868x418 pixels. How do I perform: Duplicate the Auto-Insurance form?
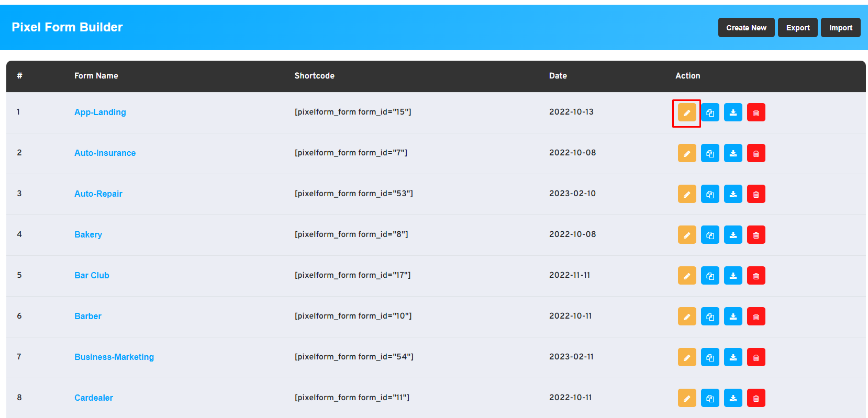pyautogui.click(x=710, y=153)
